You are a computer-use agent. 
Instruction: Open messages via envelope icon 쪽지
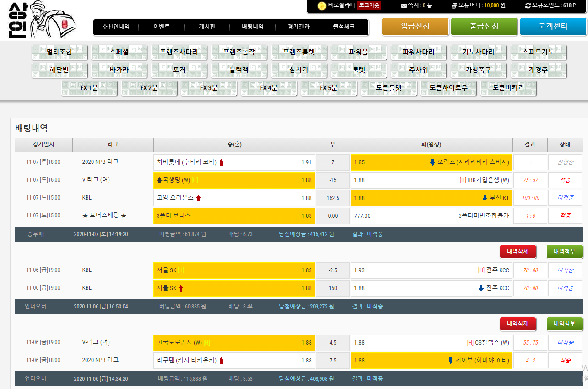403,6
